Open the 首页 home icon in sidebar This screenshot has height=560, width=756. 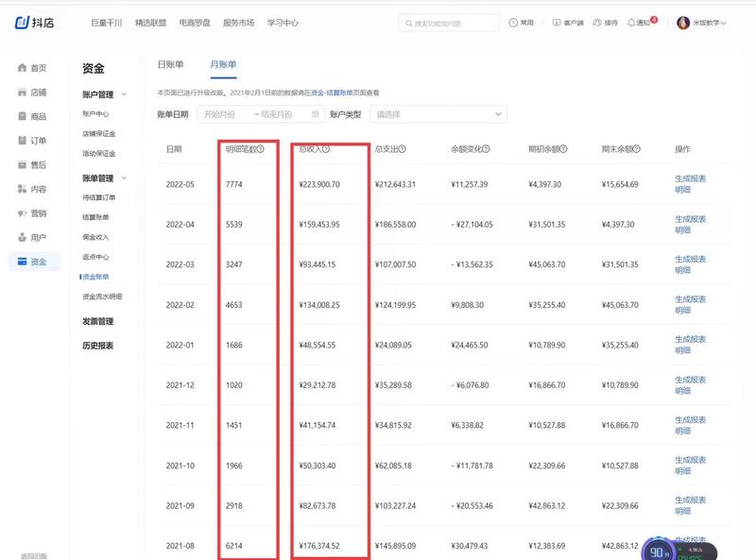[x=24, y=67]
